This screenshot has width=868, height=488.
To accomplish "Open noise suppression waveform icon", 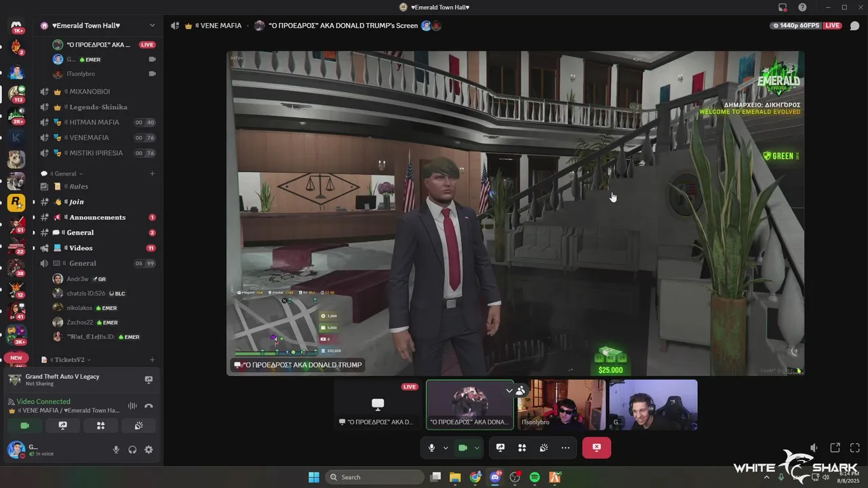I will [132, 406].
